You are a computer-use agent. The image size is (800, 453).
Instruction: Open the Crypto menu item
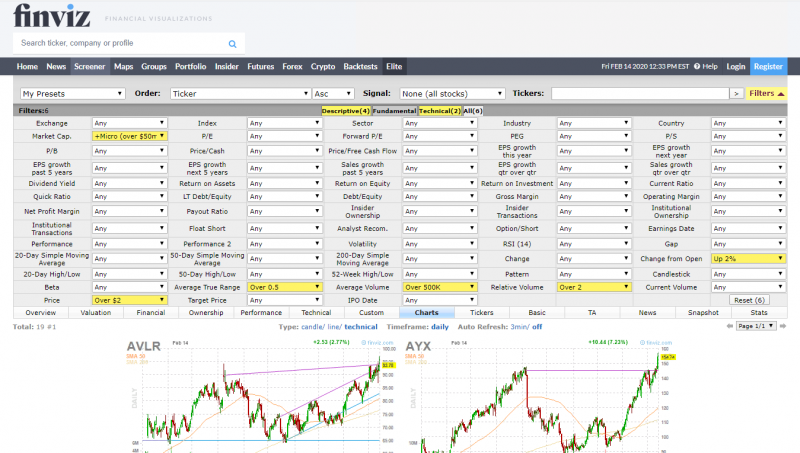[x=323, y=66]
